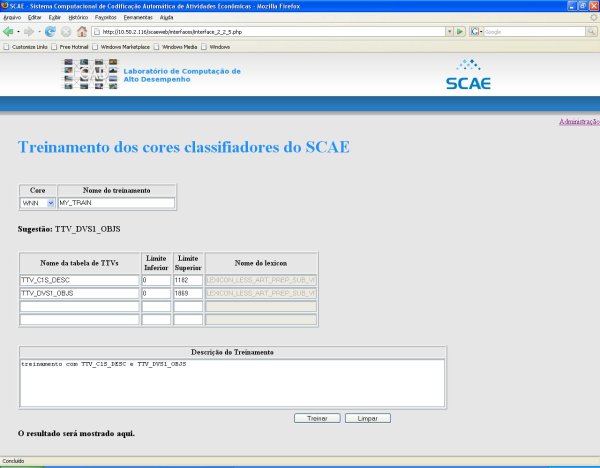600x468 pixels.
Task: Open the Back button history dropdown arrow
Action: click(x=18, y=32)
